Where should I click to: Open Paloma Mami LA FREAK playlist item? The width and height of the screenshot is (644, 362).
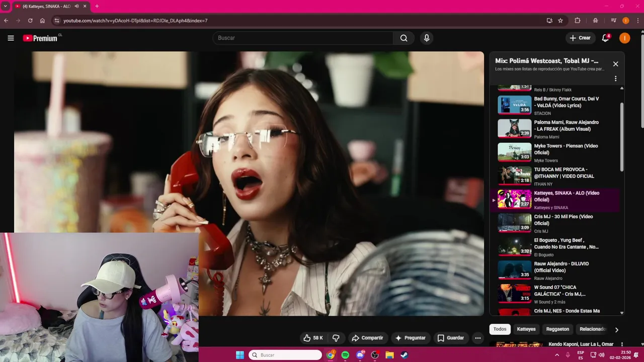pyautogui.click(x=555, y=129)
